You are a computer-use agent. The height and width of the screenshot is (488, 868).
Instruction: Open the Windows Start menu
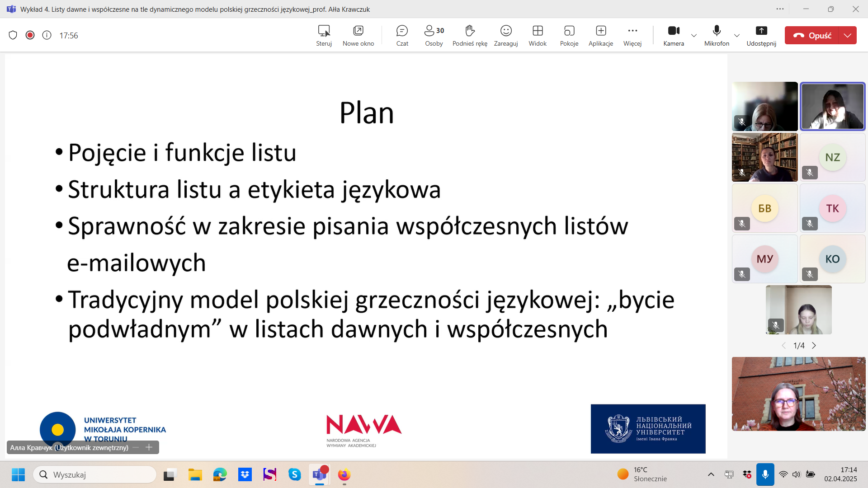[18, 474]
